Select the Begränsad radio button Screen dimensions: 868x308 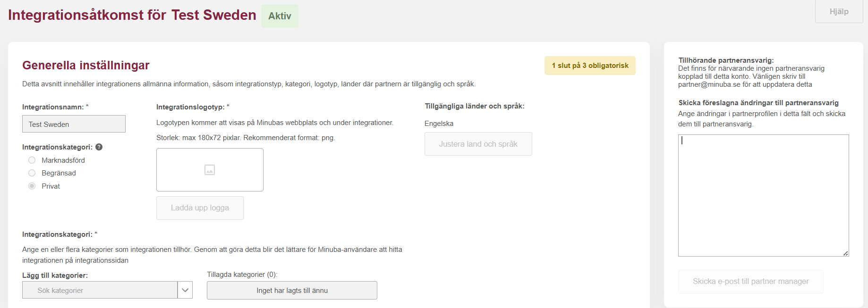(x=32, y=173)
